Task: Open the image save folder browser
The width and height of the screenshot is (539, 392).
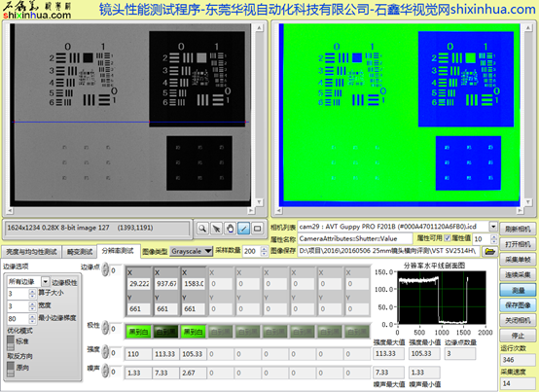Action: (489, 252)
